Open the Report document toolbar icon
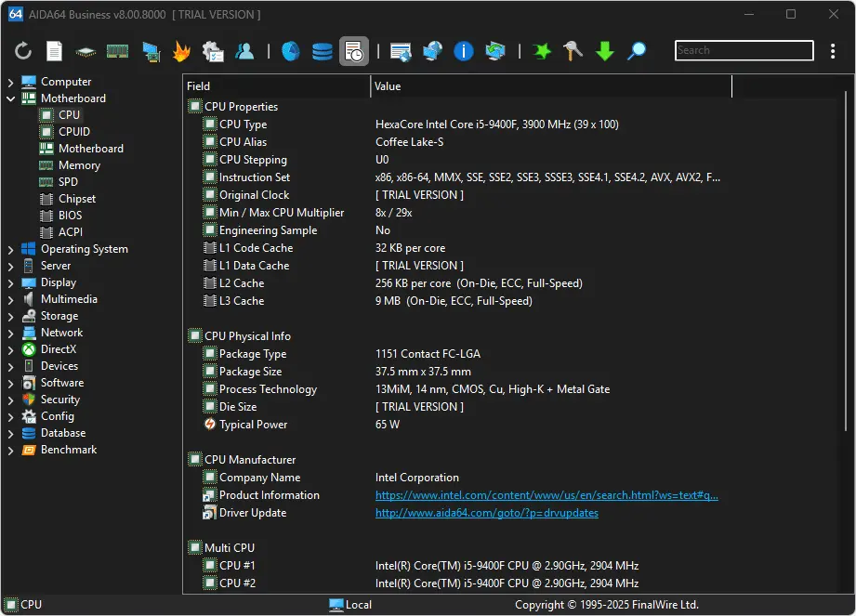Image resolution: width=856 pixels, height=616 pixels. point(54,51)
